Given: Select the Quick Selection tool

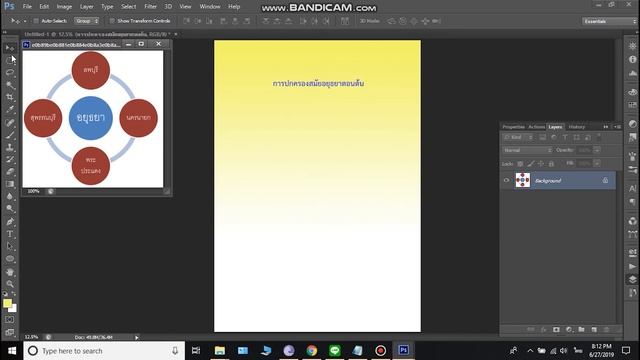Looking at the screenshot, I should [x=10, y=85].
